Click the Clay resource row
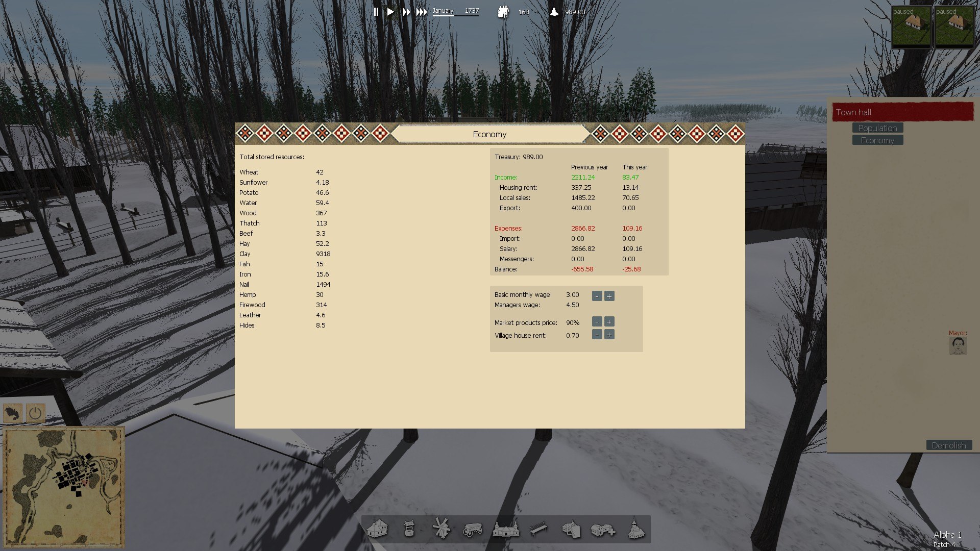This screenshot has height=551, width=980. [x=284, y=254]
